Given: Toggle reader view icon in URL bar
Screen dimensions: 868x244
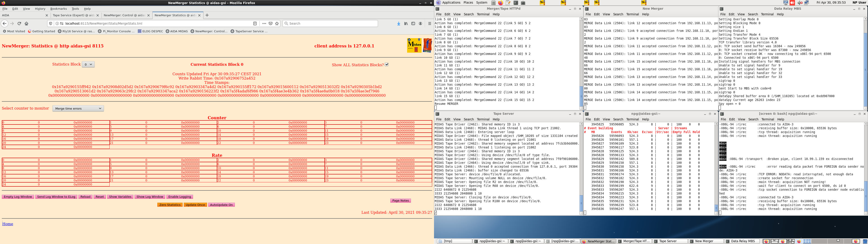Looking at the screenshot, I should point(255,23).
